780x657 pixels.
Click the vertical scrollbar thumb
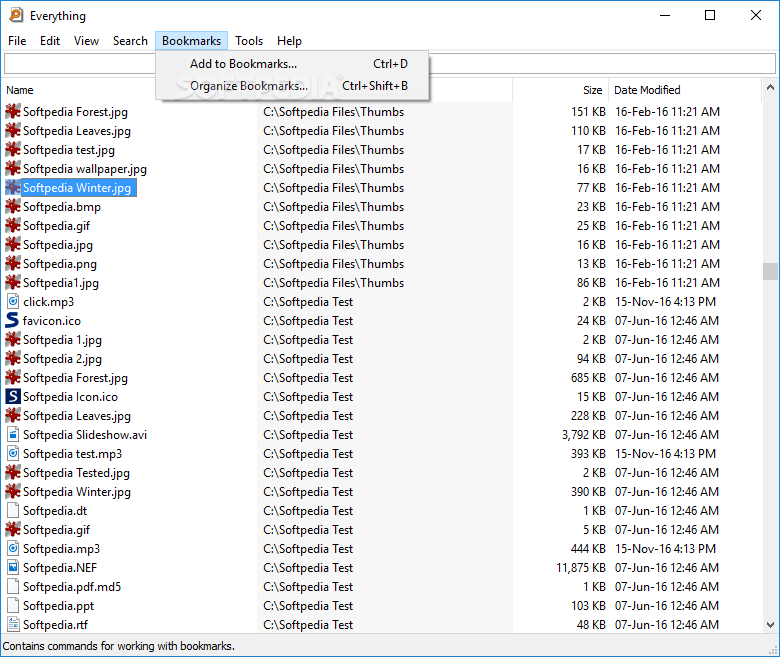coord(770,272)
